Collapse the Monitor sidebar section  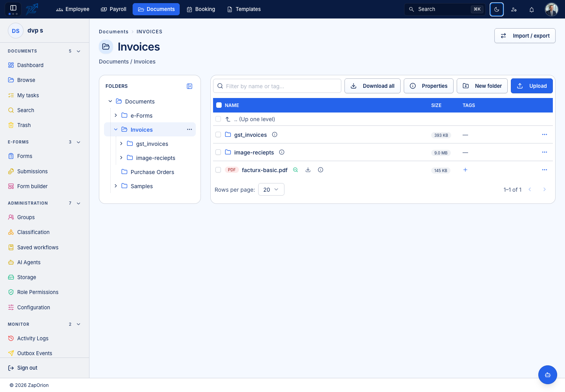pyautogui.click(x=78, y=324)
